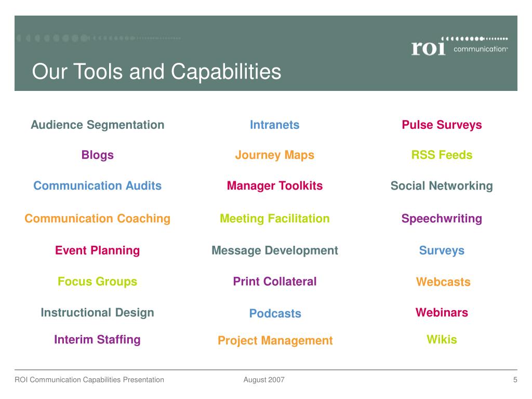Select 'Communication Audits' text

tap(97, 185)
